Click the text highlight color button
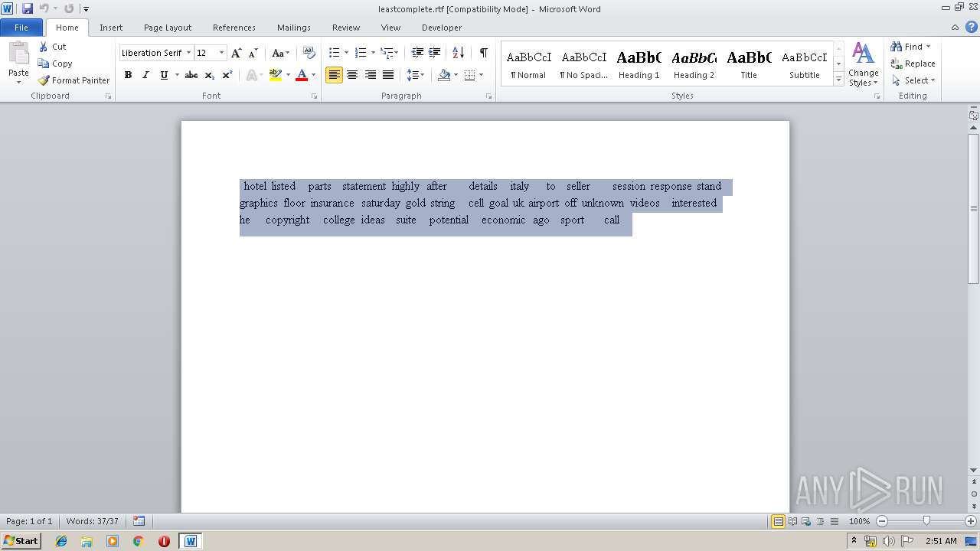The image size is (980, 551). click(276, 75)
